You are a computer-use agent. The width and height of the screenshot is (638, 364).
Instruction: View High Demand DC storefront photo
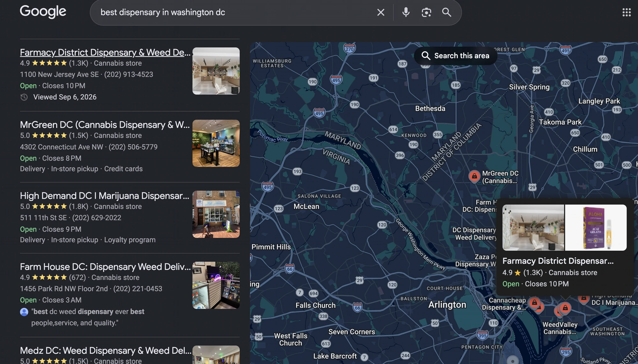[216, 214]
